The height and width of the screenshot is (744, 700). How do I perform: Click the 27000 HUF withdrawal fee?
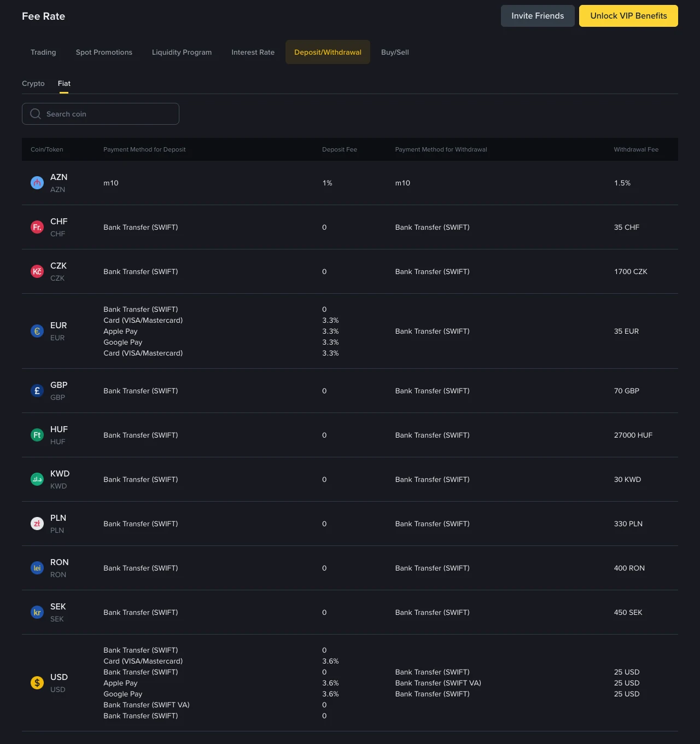click(633, 435)
